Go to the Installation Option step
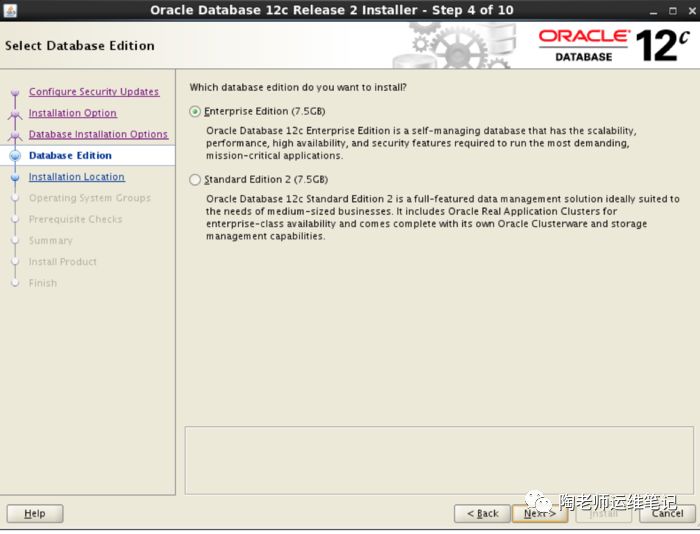The height and width of the screenshot is (534, 700). [73, 113]
